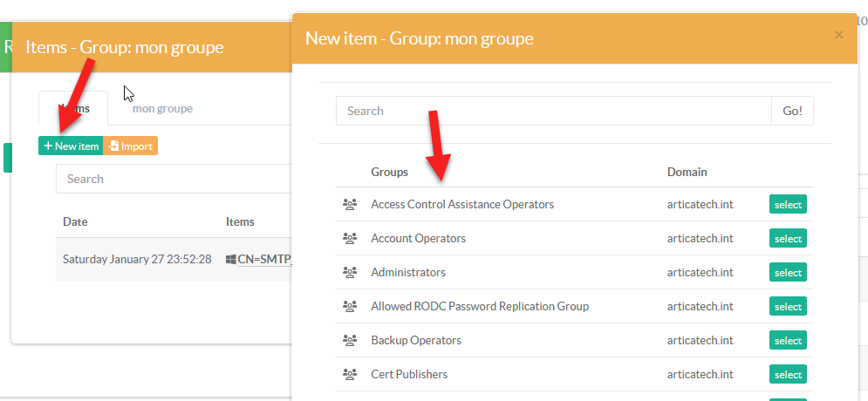Click the group icon beside Access Control Assistance Operators
The height and width of the screenshot is (401, 868).
[x=350, y=205]
